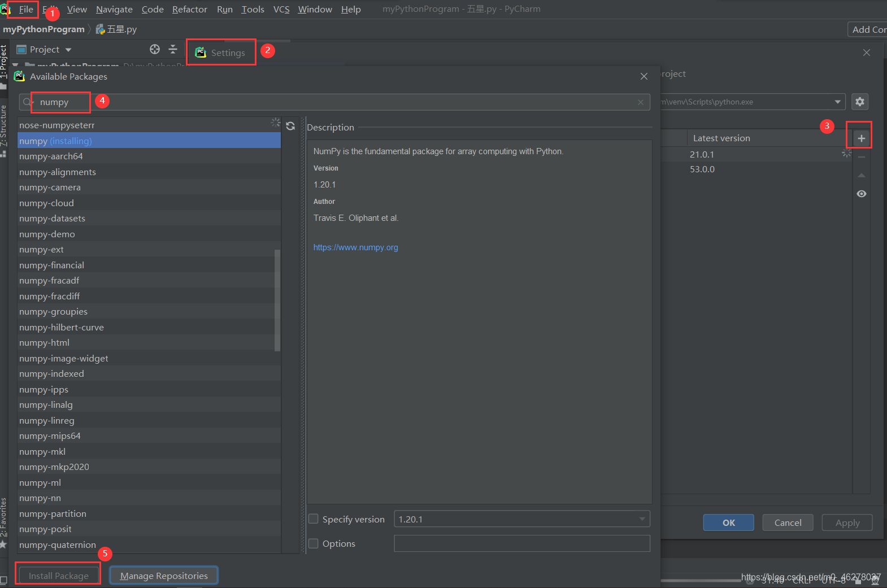Close the Settings dialog
Screen dimensions: 887x588
coord(867,53)
